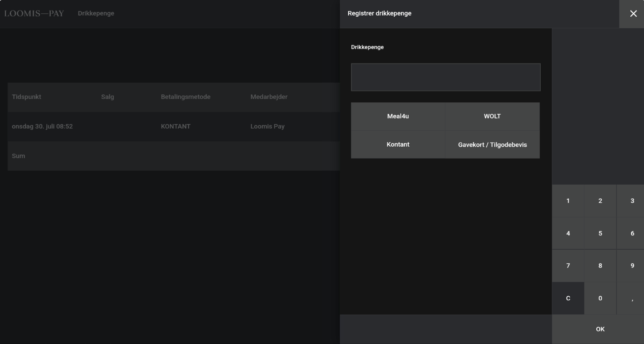Insert decimal comma on keypad
The height and width of the screenshot is (344, 644).
(x=632, y=299)
